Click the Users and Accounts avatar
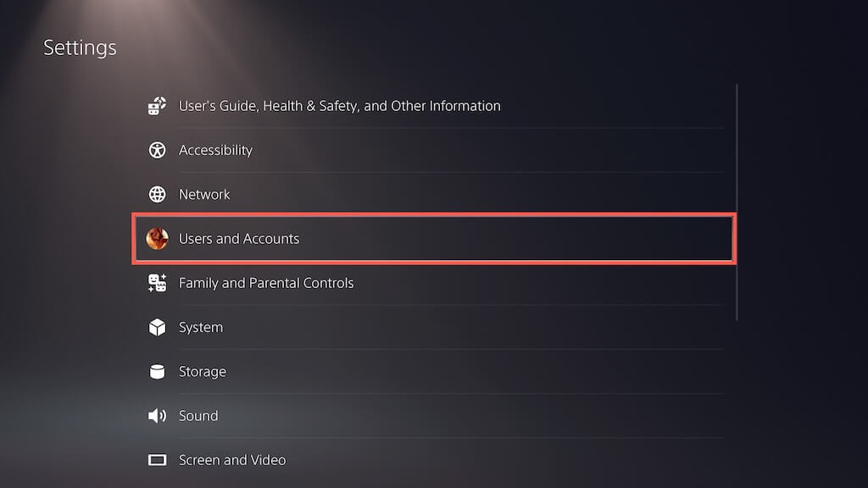Viewport: 868px width, 488px height. (157, 239)
